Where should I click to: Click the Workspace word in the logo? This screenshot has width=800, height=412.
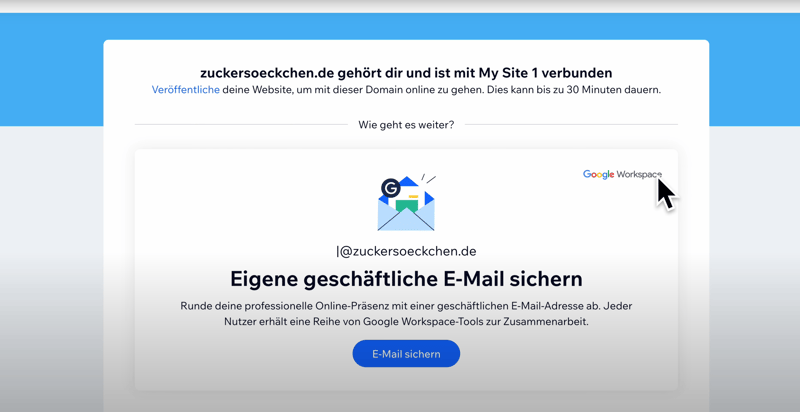(x=639, y=175)
